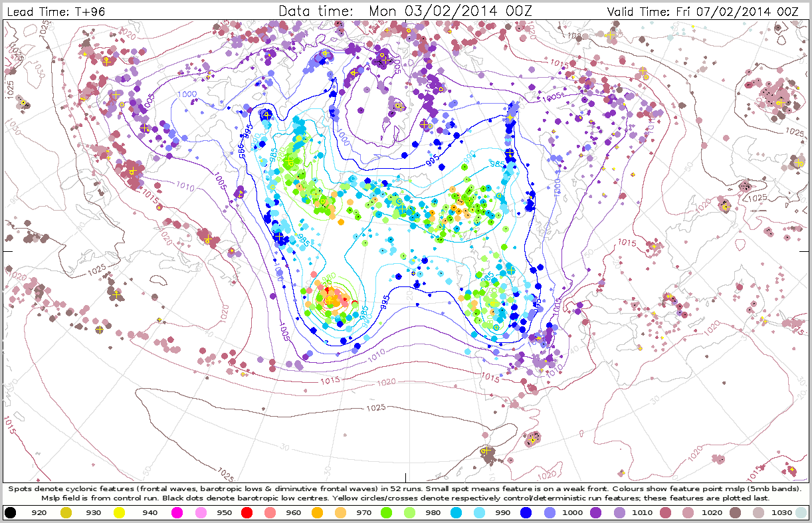Viewport: 812px width, 523px height.
Task: Select the red swatch after 950
Action: tap(247, 512)
